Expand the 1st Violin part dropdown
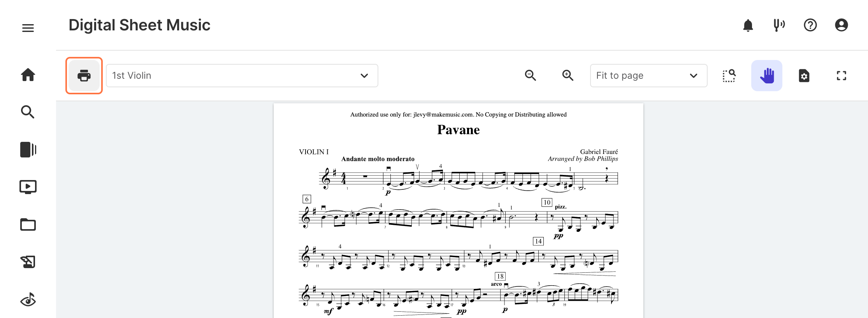 pos(242,76)
